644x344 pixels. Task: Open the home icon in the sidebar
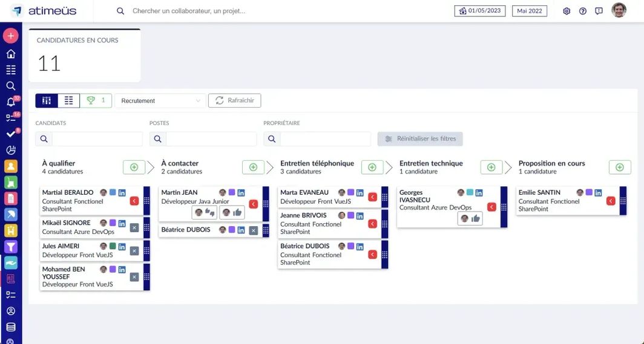(x=10, y=54)
